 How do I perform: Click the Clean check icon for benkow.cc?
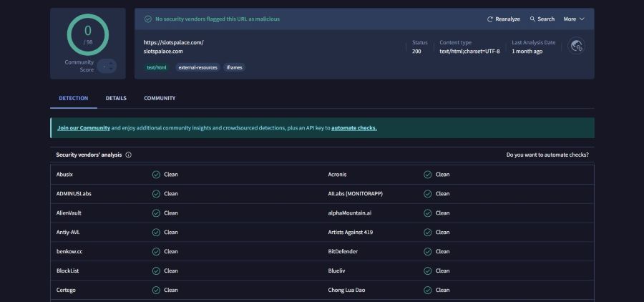tap(156, 251)
